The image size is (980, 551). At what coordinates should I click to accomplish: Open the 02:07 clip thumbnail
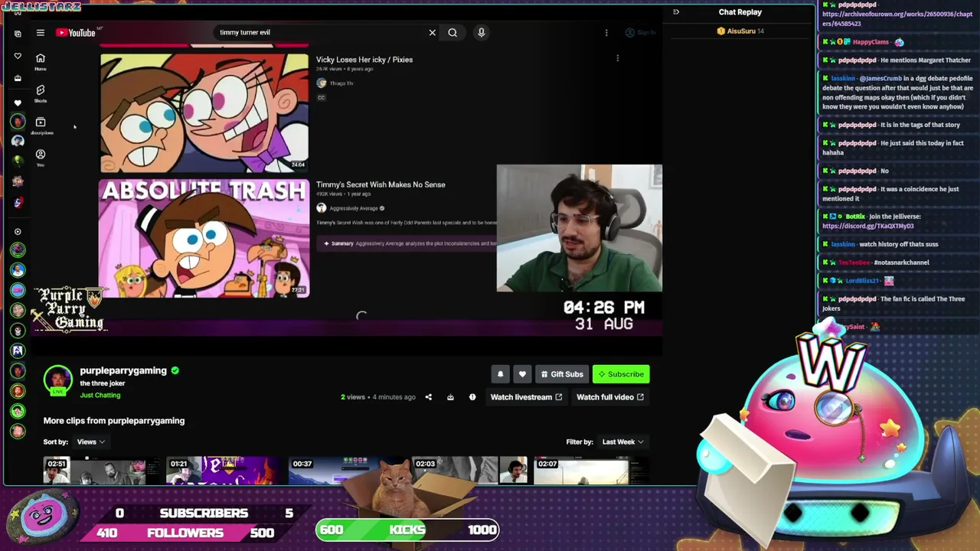[x=590, y=471]
